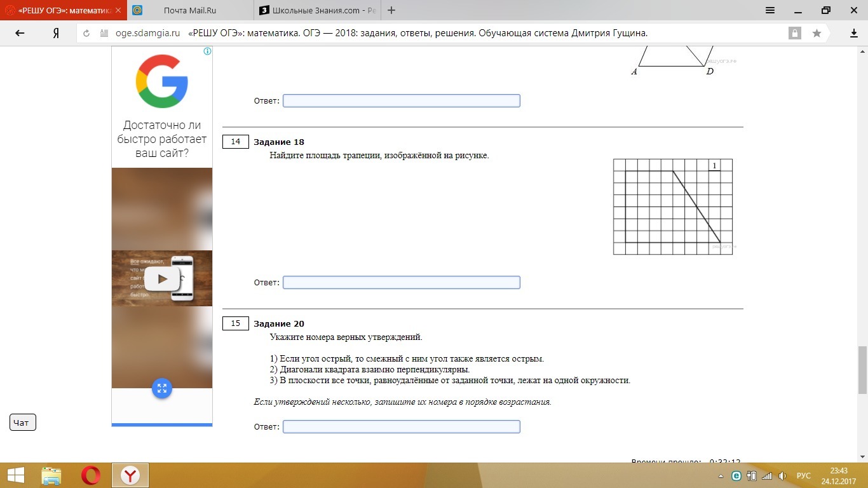The height and width of the screenshot is (488, 868).
Task: Bookmark the page with the star icon
Action: tap(817, 34)
